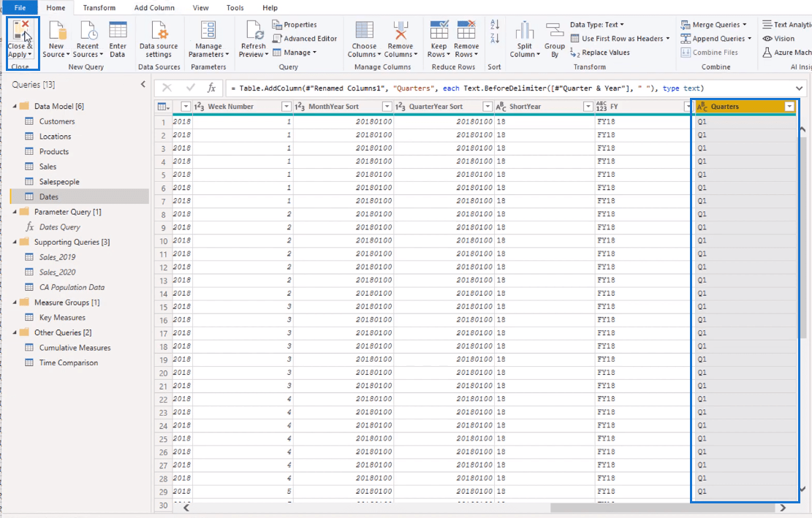Collapse the Other Queries folder
812x518 pixels.
pos(15,332)
